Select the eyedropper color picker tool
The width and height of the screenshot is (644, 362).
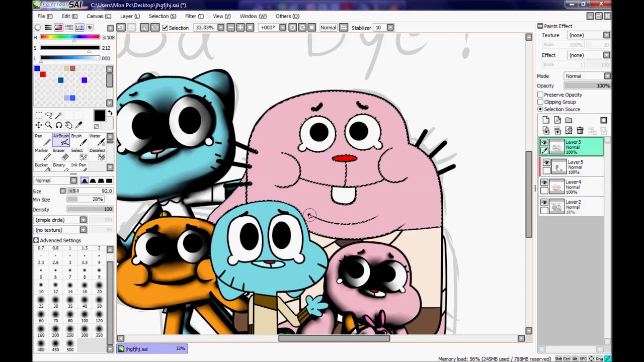[79, 125]
